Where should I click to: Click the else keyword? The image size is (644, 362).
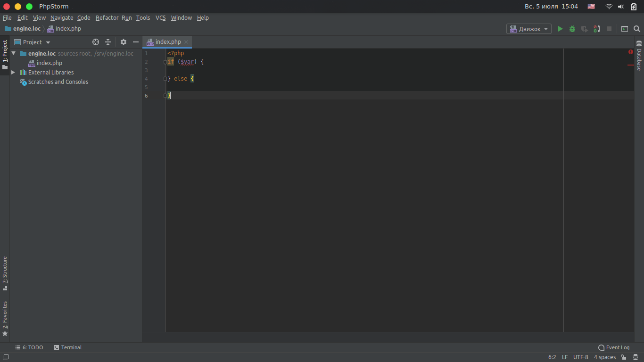(181, 79)
